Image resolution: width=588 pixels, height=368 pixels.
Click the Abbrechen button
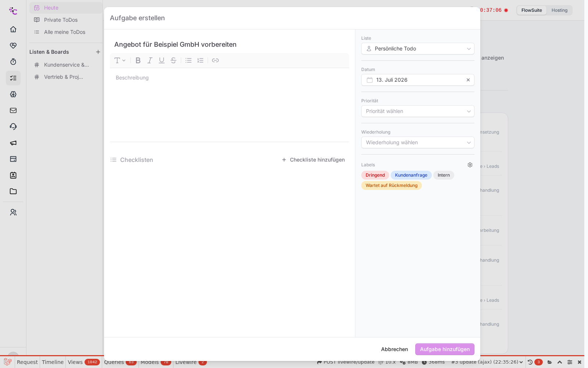pyautogui.click(x=394, y=349)
